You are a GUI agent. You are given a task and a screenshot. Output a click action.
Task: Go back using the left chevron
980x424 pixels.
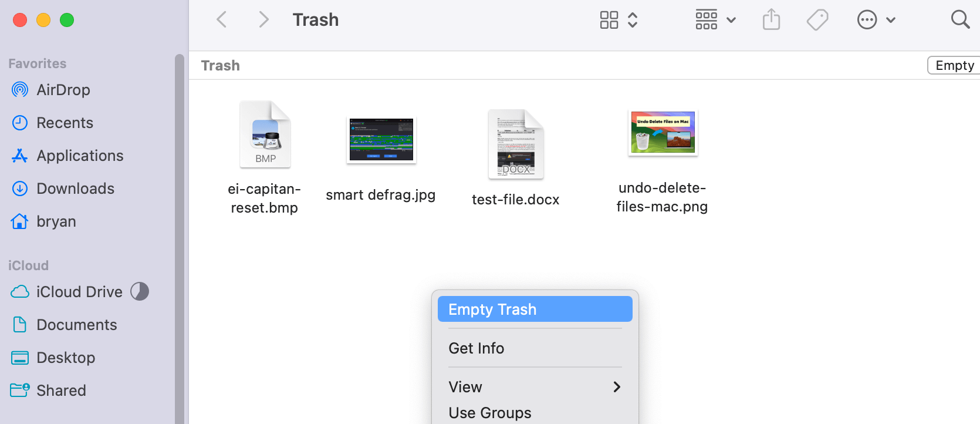pos(221,20)
